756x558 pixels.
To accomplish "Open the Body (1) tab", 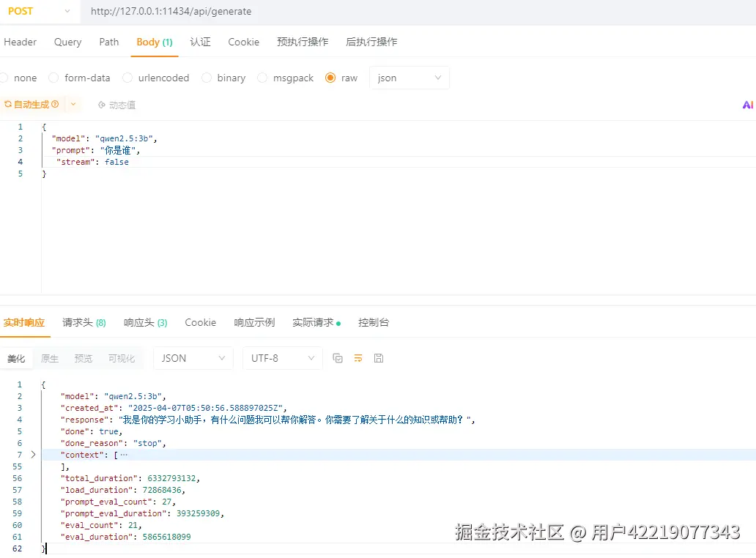I will coord(155,42).
